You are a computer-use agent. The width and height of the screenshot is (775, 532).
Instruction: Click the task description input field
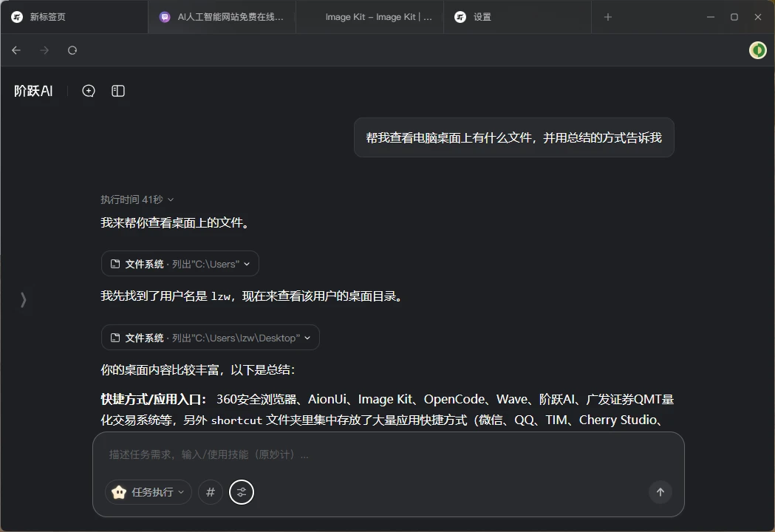click(369, 454)
